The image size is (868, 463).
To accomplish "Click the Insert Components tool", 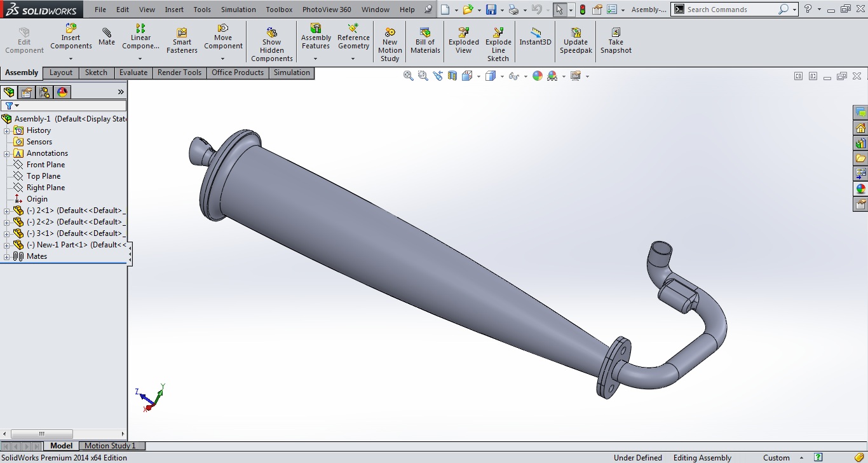I will (71, 37).
